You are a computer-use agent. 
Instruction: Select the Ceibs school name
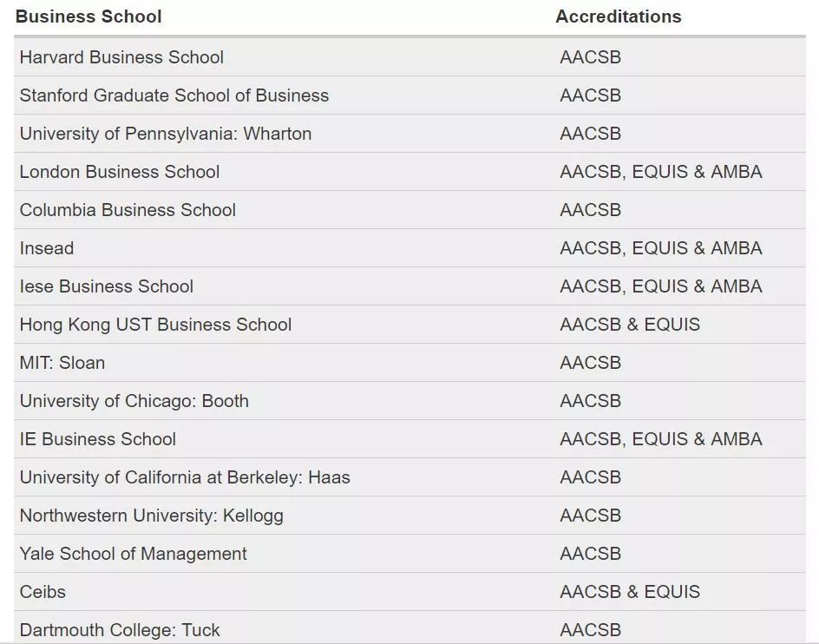pyautogui.click(x=43, y=592)
